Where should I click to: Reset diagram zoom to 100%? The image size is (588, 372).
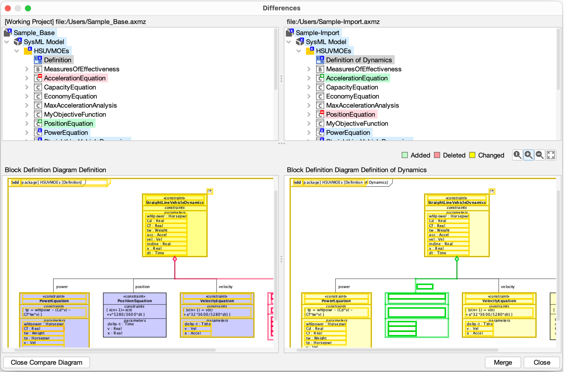click(517, 155)
